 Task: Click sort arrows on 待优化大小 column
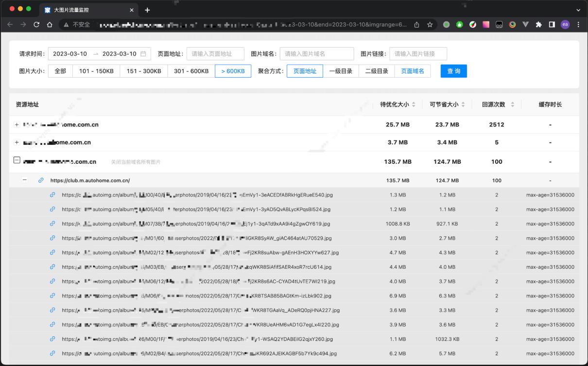(x=414, y=105)
